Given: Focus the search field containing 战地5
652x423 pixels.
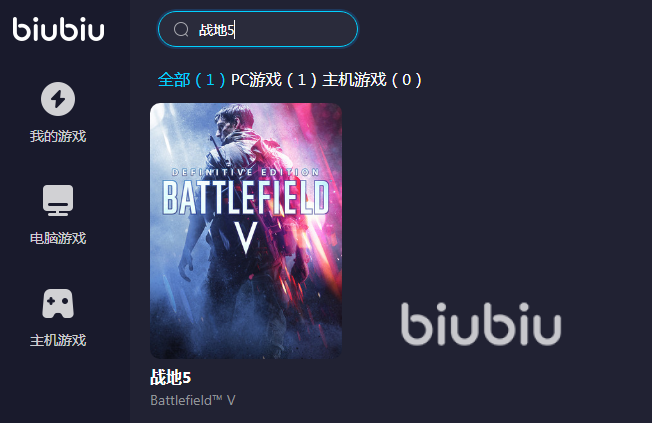Looking at the screenshot, I should [258, 29].
